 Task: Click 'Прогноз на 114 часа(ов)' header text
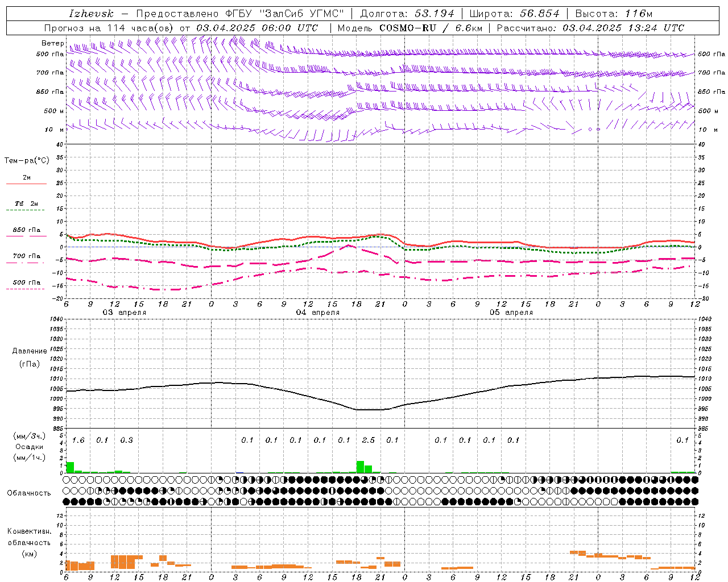pos(109,28)
